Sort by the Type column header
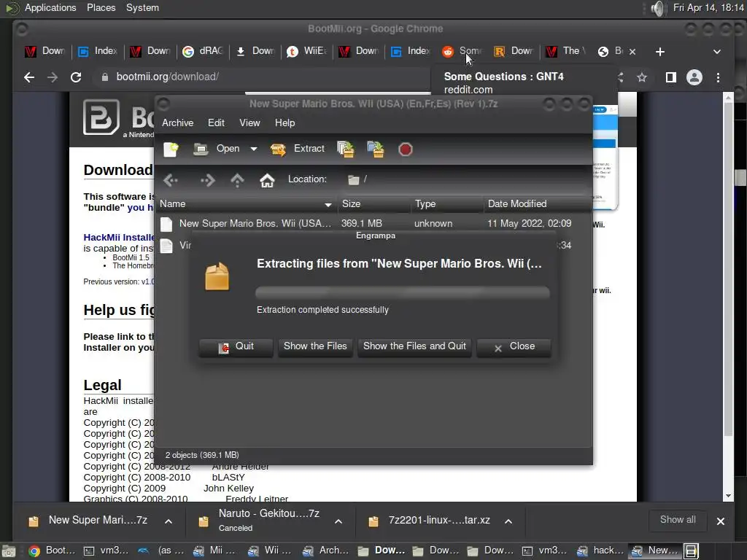 click(x=447, y=204)
